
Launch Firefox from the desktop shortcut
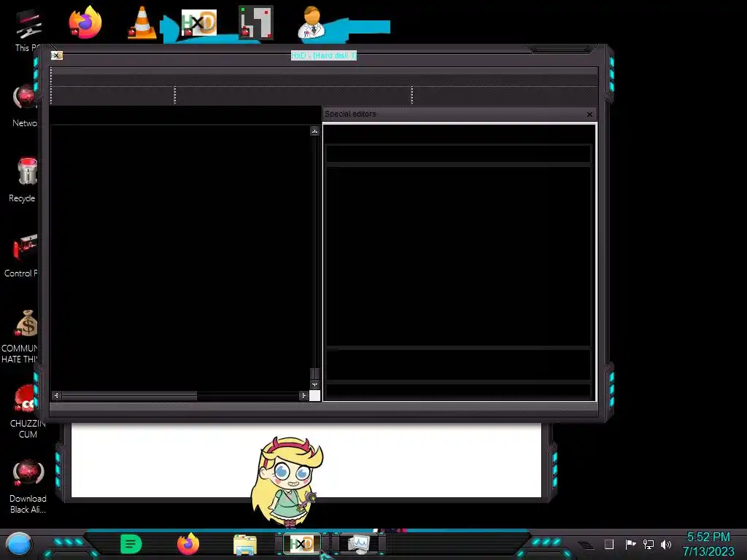(x=85, y=22)
